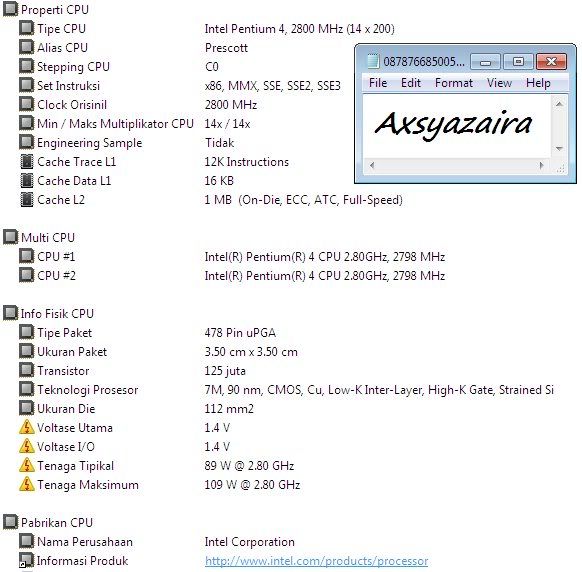Image resolution: width=582 pixels, height=572 pixels.
Task: Click the Notepad document icon in title bar
Action: [372, 61]
